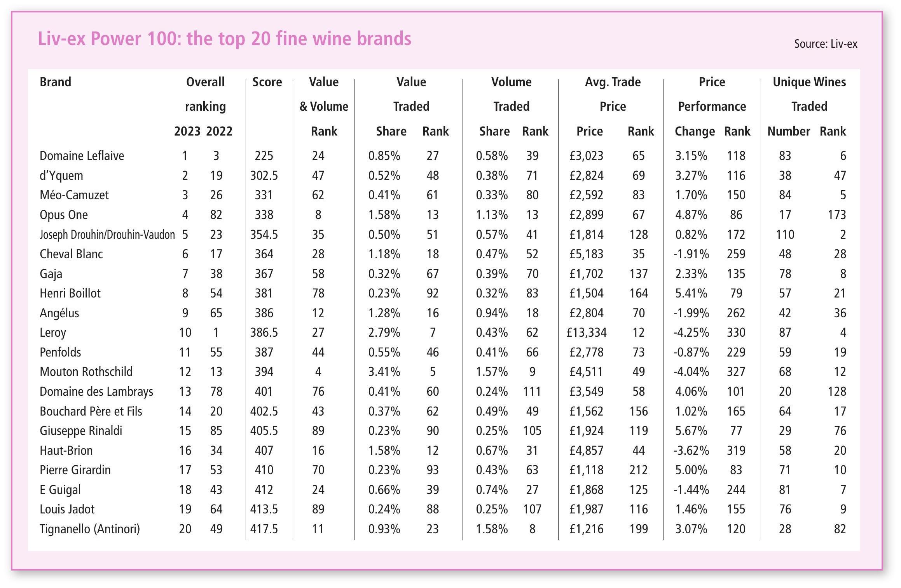
Task: Select the Brand column header
Action: coord(55,82)
